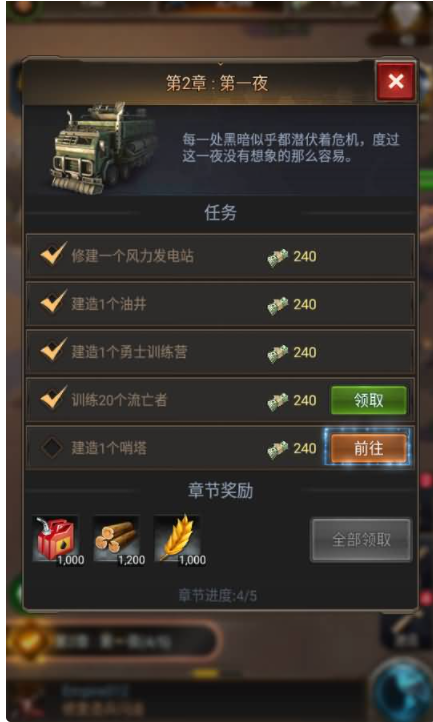Claim reward with green 领取 button

point(369,400)
